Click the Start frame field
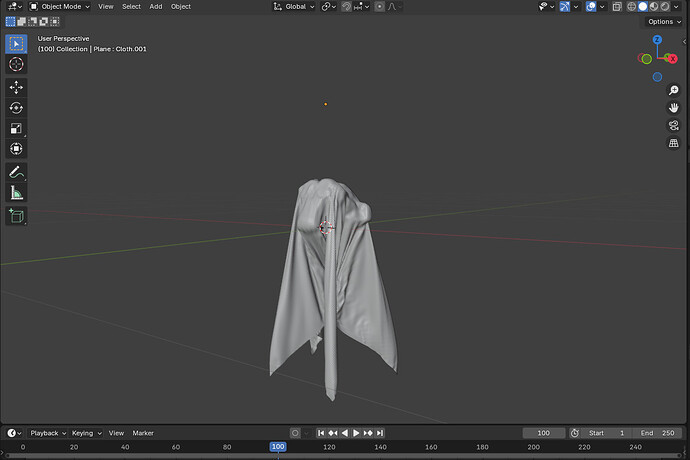Viewport: 690px width, 460px height. tap(606, 433)
